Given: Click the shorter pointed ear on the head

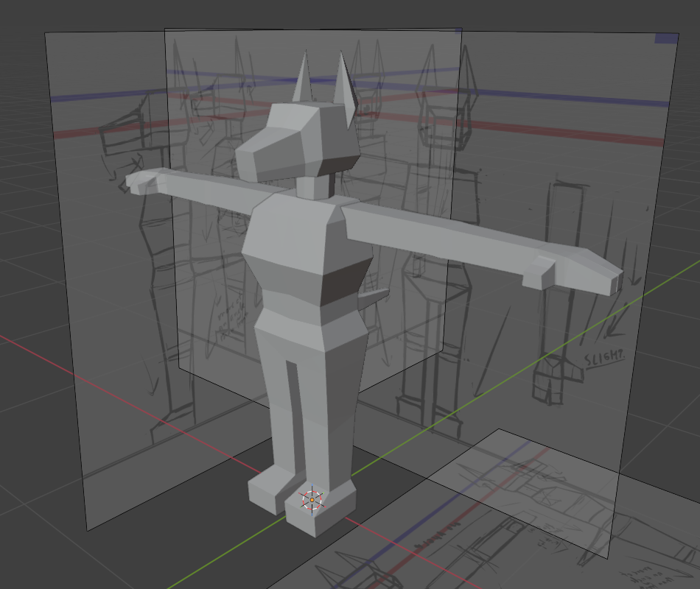Looking at the screenshot, I should (303, 81).
